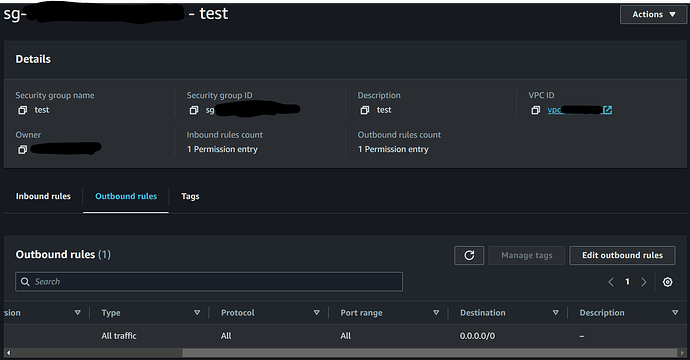Copy the security group ID
Image resolution: width=690 pixels, height=360 pixels.
point(194,110)
